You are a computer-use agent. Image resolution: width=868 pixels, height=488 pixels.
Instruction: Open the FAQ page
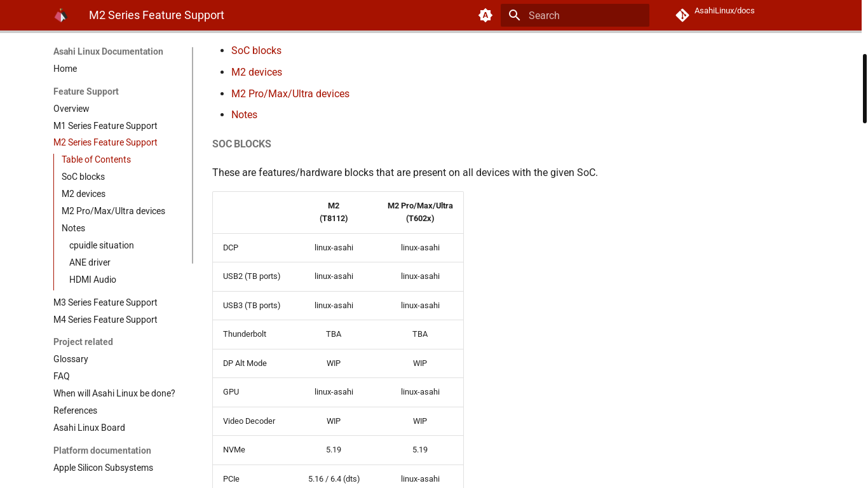(62, 376)
